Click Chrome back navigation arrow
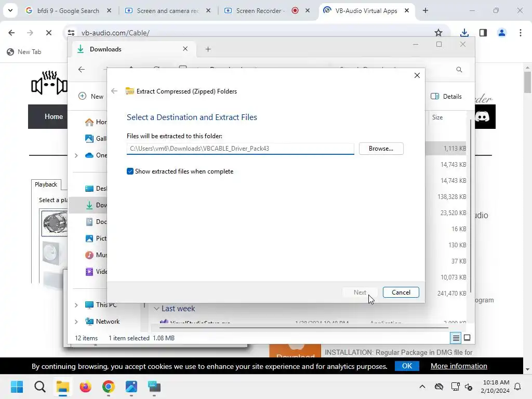Screen dimensions: 532x399 coord(11,33)
